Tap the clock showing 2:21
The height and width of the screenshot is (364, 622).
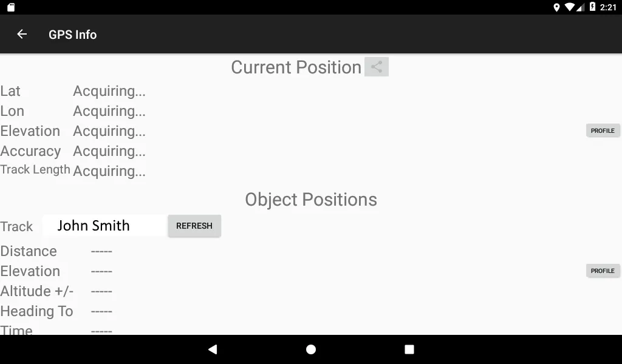[x=608, y=7]
